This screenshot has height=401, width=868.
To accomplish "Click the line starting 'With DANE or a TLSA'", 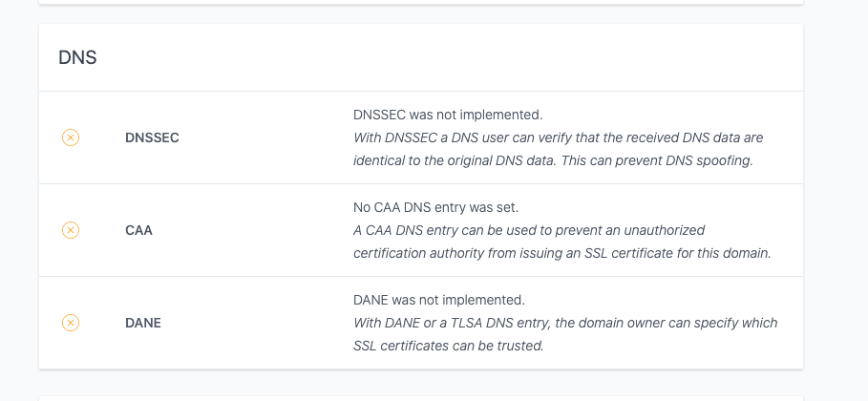I will click(565, 323).
